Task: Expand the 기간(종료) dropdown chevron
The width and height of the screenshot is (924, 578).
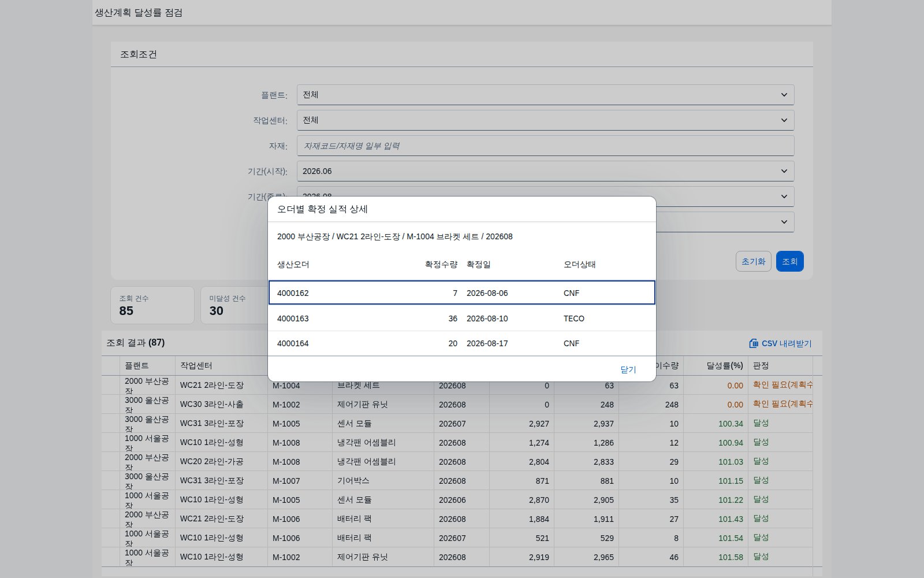Action: pos(784,197)
